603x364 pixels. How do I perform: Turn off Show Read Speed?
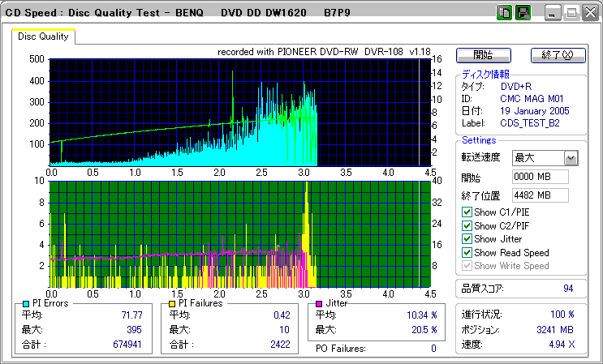tap(467, 253)
